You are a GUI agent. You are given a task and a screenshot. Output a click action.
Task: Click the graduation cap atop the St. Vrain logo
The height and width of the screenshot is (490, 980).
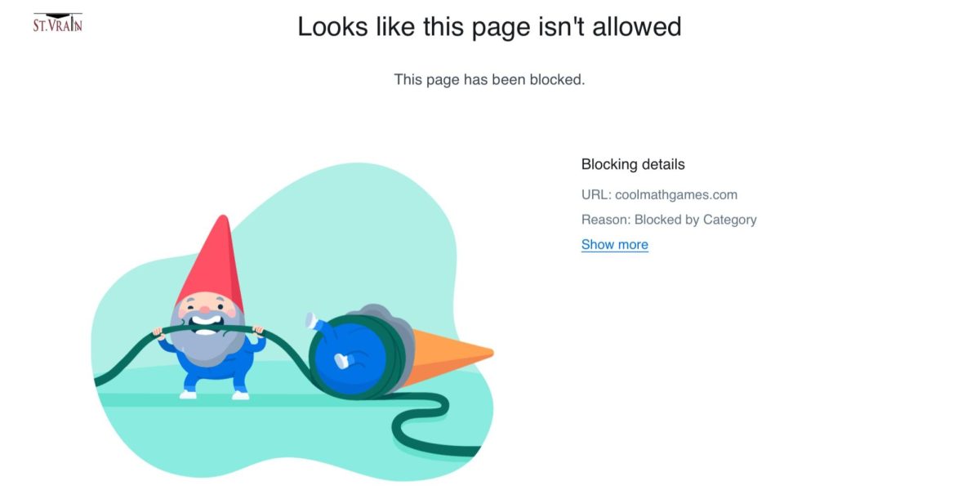click(57, 16)
